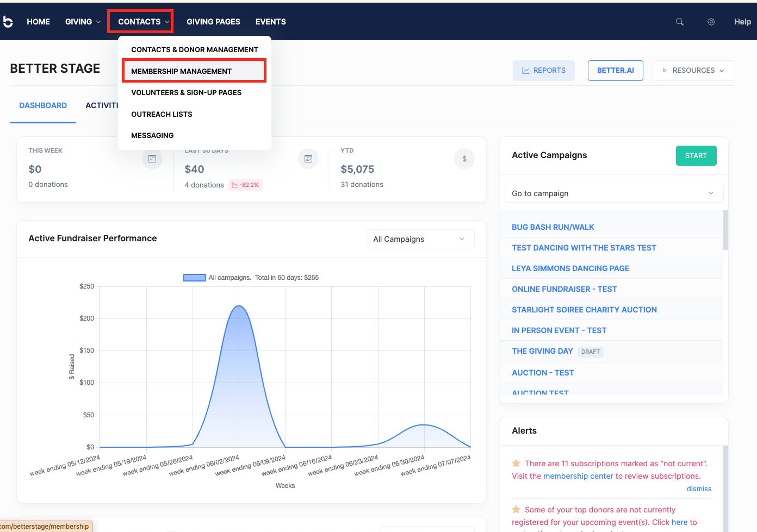Click the Last 30 Days calendar icon
Image resolution: width=757 pixels, height=532 pixels.
point(308,159)
